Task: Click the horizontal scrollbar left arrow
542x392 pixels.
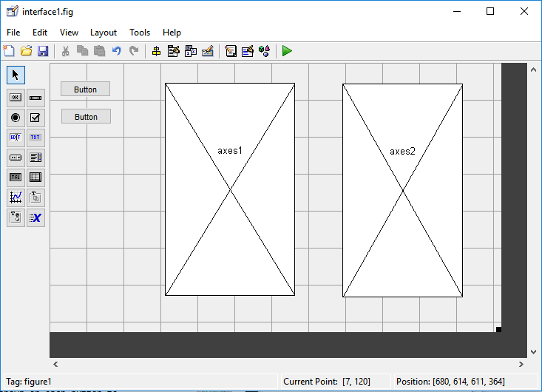Action: (x=55, y=364)
